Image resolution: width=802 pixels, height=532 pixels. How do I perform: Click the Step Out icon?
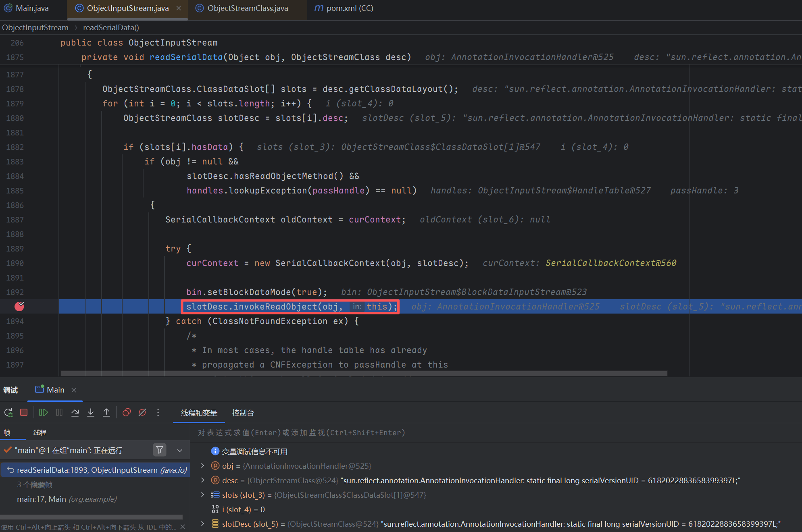coord(106,412)
